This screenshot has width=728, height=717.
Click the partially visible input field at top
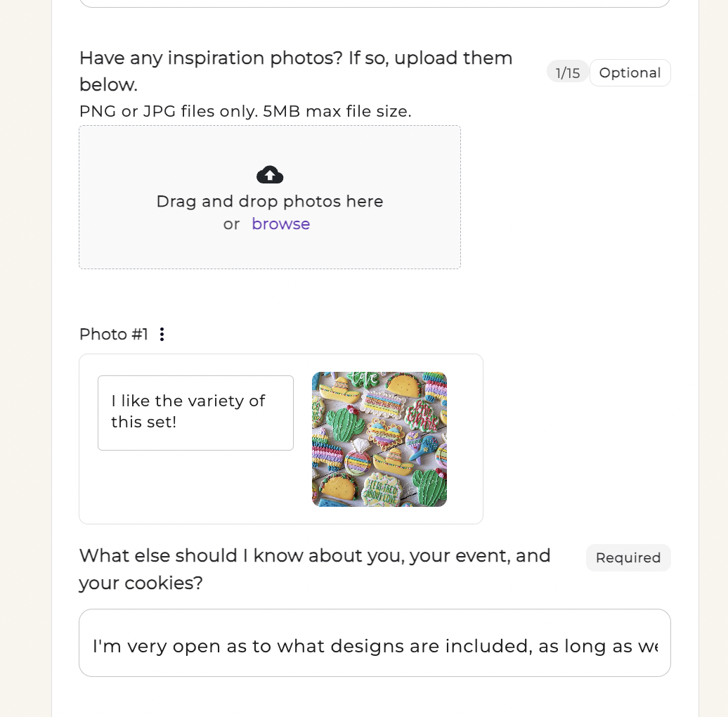pos(375,4)
